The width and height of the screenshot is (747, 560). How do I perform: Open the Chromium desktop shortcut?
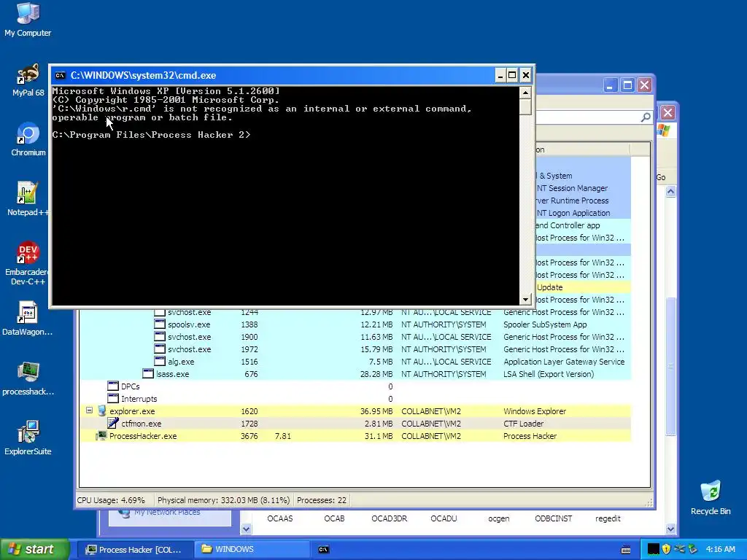coord(28,139)
